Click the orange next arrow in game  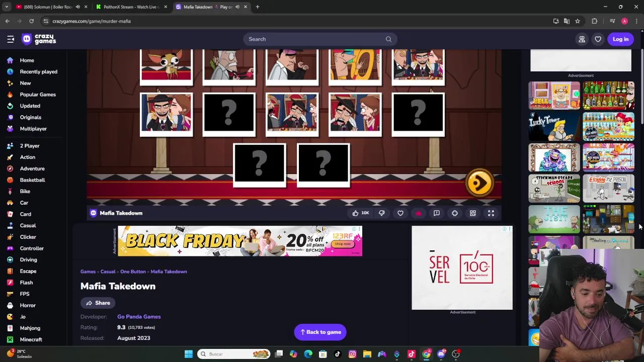click(x=479, y=183)
